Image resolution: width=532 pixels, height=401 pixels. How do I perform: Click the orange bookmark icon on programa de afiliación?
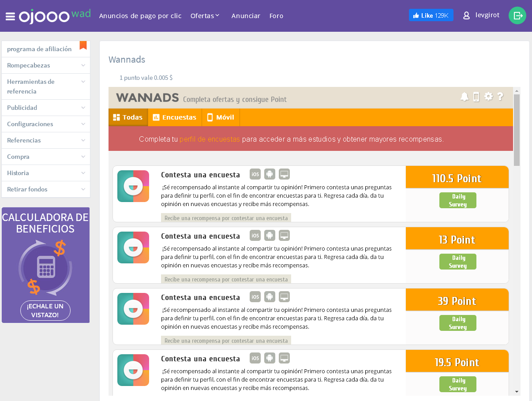click(83, 45)
